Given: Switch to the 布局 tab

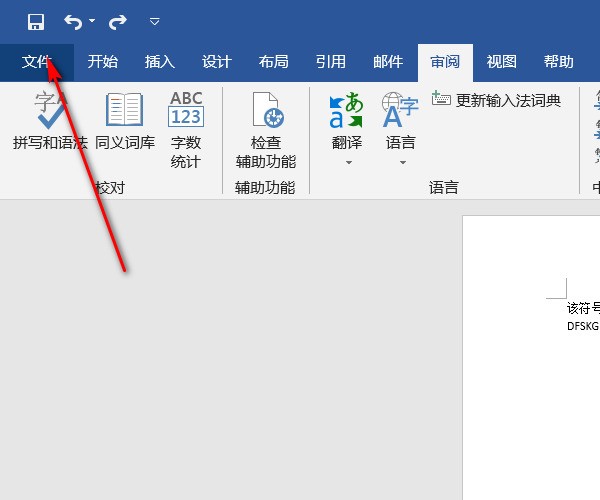Looking at the screenshot, I should coord(274,62).
